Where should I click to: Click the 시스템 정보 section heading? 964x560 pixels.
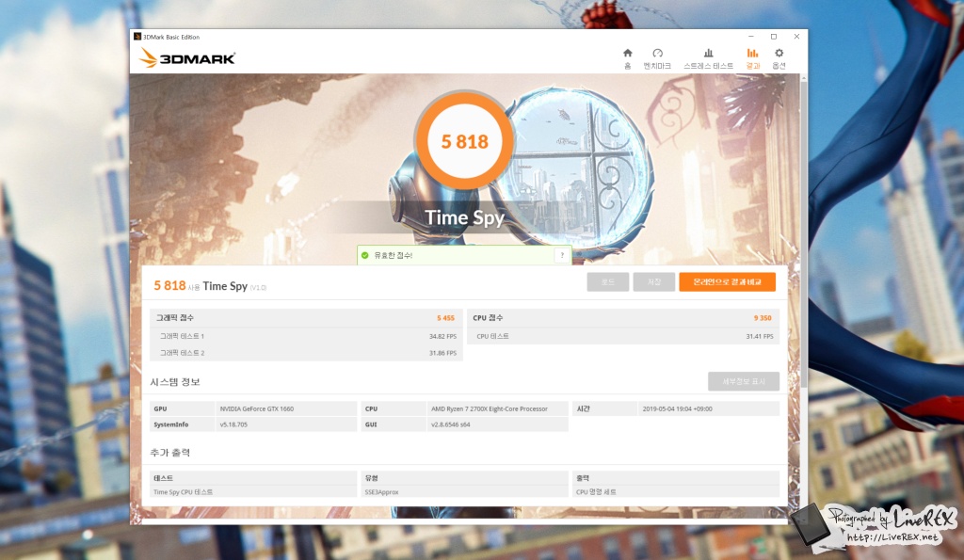click(x=175, y=382)
